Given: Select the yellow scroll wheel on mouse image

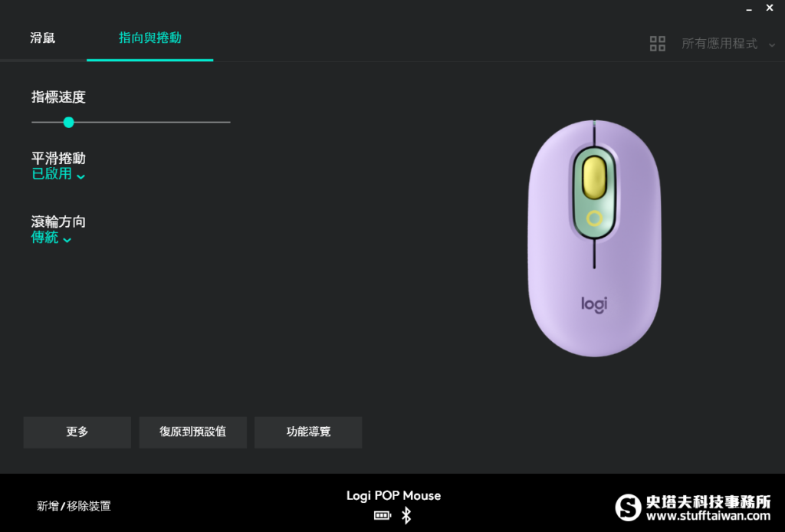Looking at the screenshot, I should point(594,178).
